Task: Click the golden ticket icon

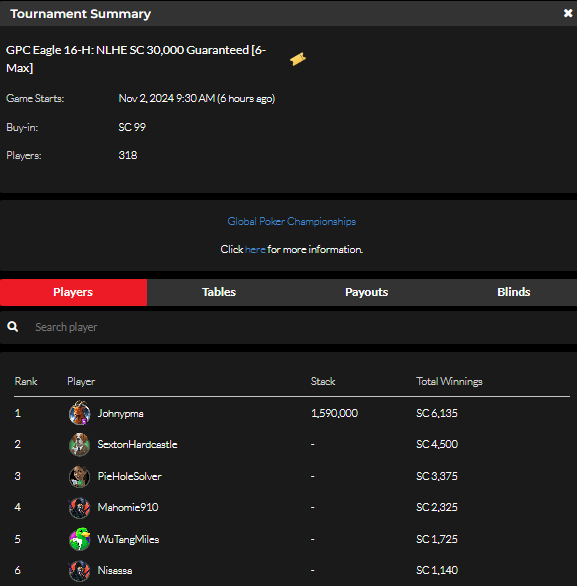Action: click(x=298, y=59)
